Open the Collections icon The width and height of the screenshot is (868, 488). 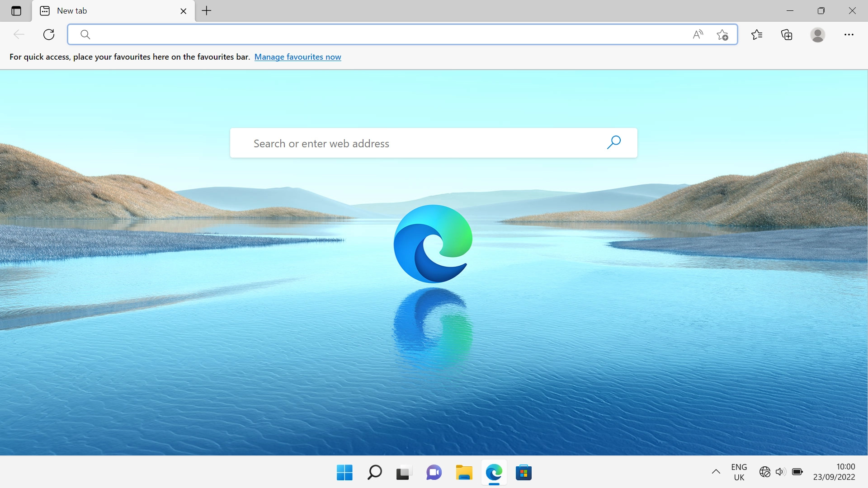click(x=787, y=34)
